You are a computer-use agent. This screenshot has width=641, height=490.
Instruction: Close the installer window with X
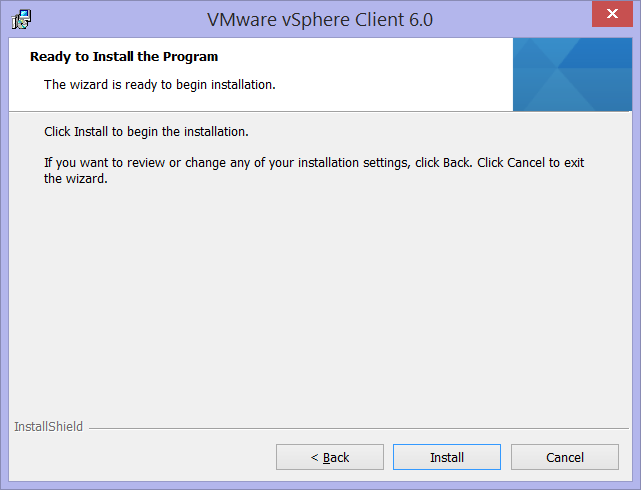(x=612, y=14)
